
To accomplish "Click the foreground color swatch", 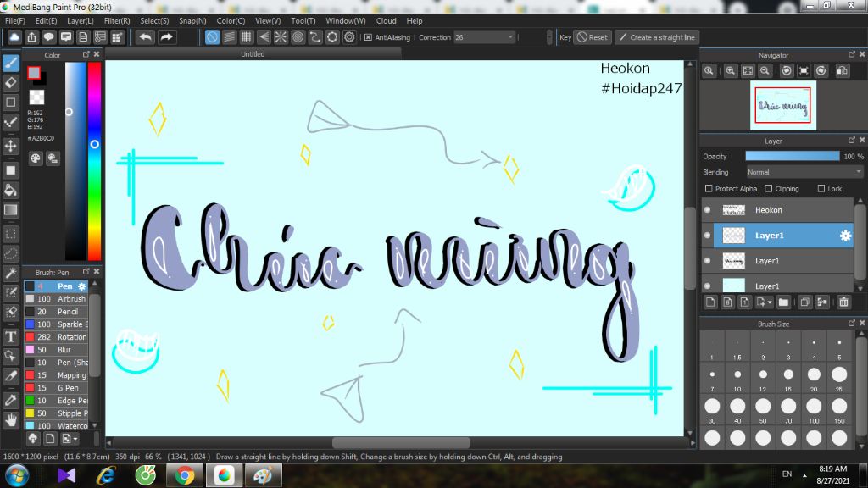I will [34, 73].
